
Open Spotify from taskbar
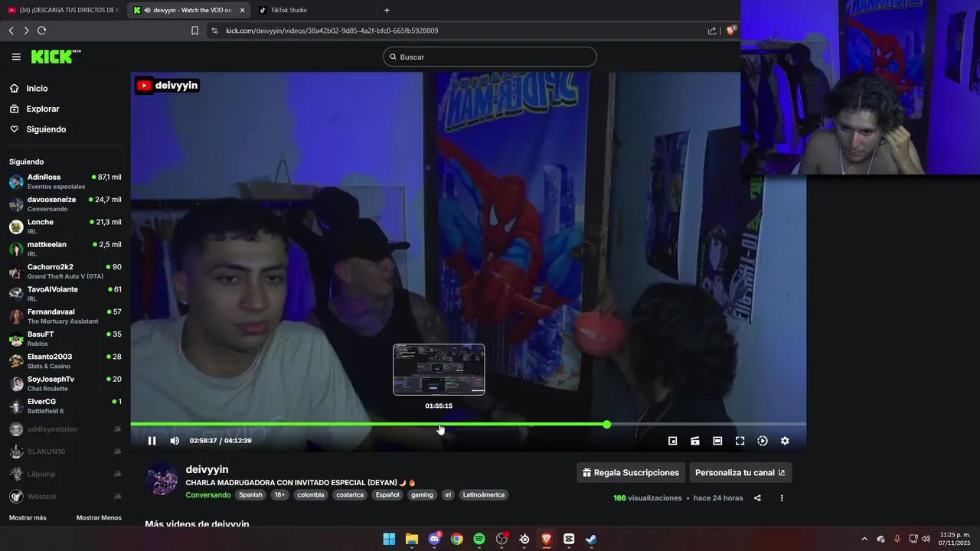point(479,539)
